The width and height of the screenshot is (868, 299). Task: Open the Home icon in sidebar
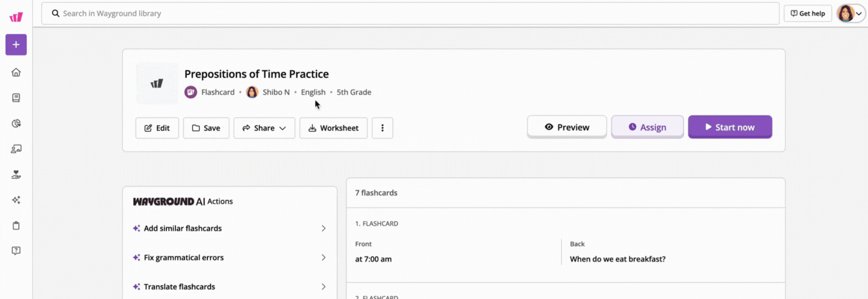[16, 72]
